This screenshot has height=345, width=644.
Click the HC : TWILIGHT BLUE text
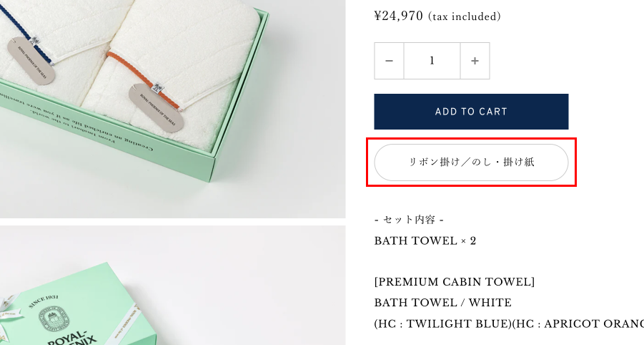click(443, 324)
